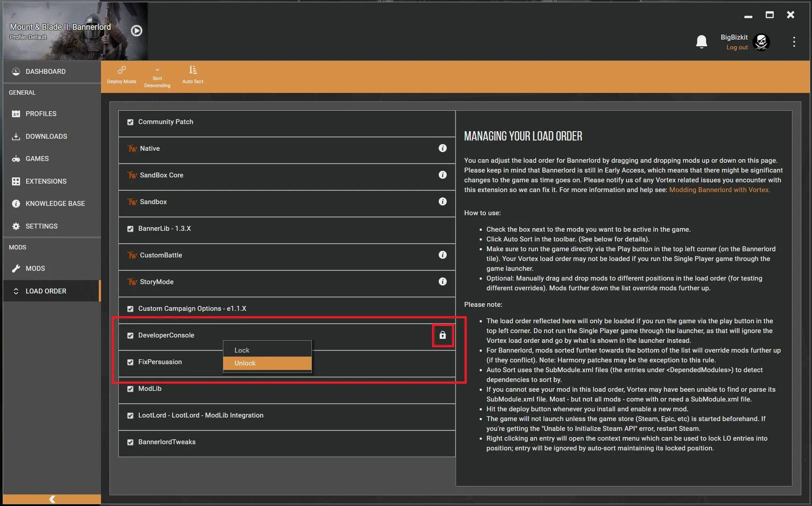
Task: Select Load Order in the sidebar
Action: pos(52,291)
